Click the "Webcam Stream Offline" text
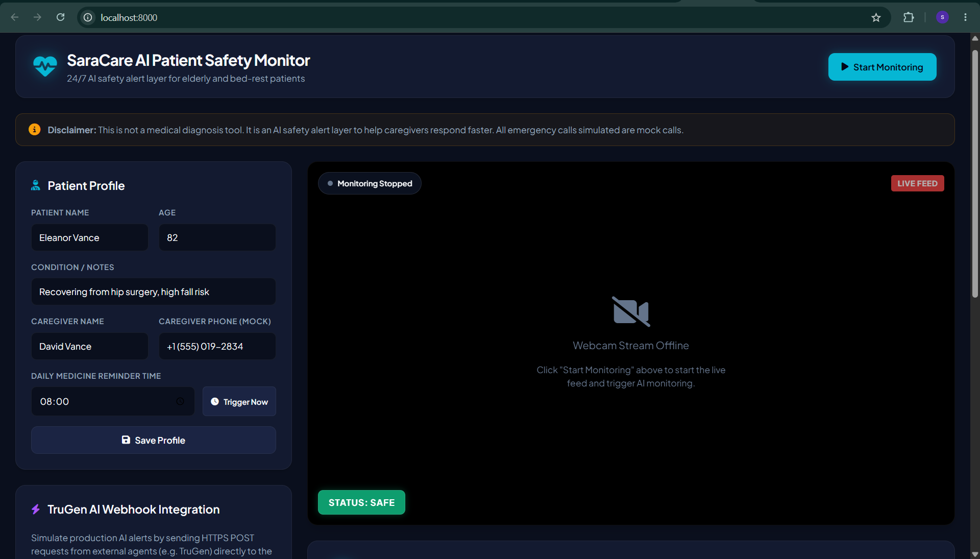Viewport: 980px width, 559px height. [631, 346]
